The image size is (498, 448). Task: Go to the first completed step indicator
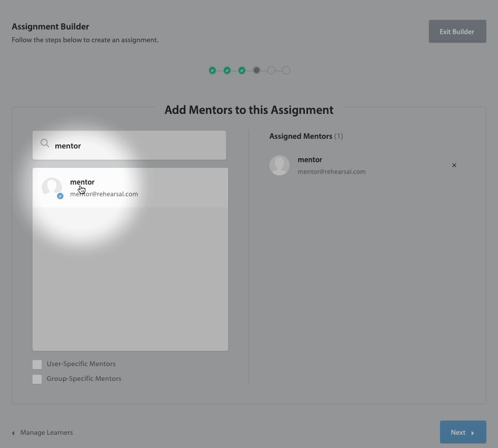(212, 71)
